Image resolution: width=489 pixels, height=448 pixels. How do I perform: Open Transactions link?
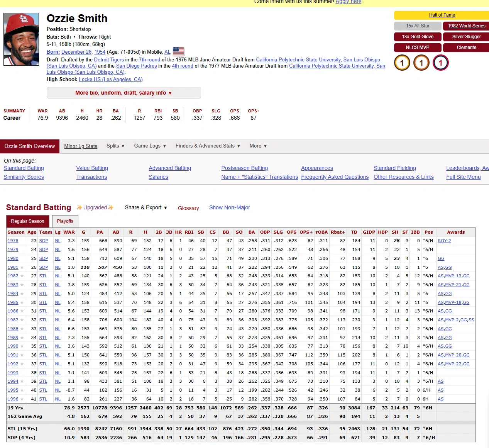pyautogui.click(x=91, y=177)
